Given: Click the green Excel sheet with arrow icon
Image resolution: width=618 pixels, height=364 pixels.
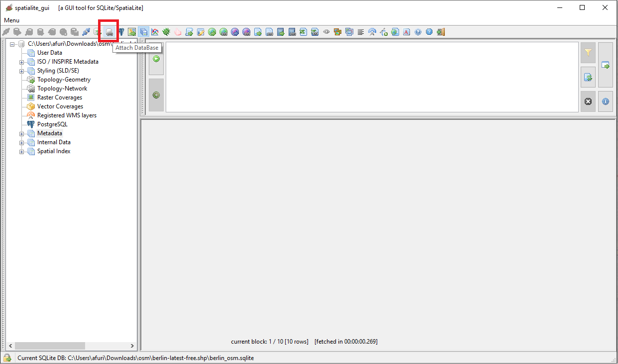Looking at the screenshot, I should pyautogui.click(x=304, y=32).
